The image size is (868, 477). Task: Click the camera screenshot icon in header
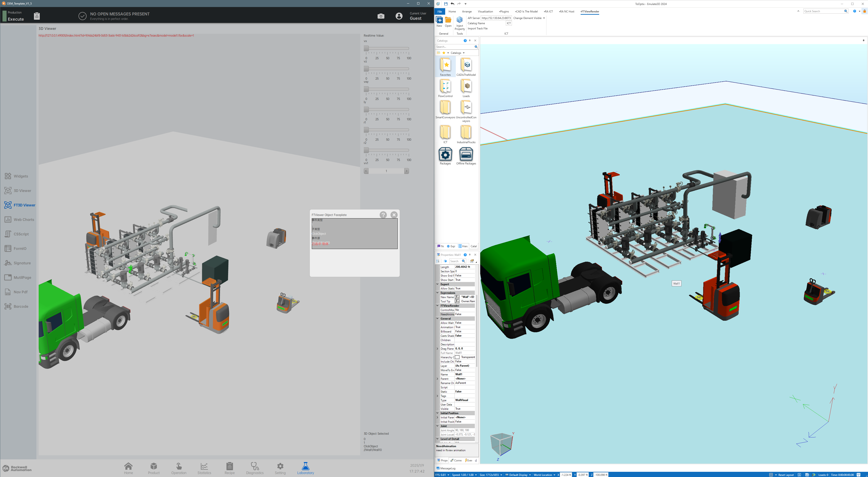point(381,16)
